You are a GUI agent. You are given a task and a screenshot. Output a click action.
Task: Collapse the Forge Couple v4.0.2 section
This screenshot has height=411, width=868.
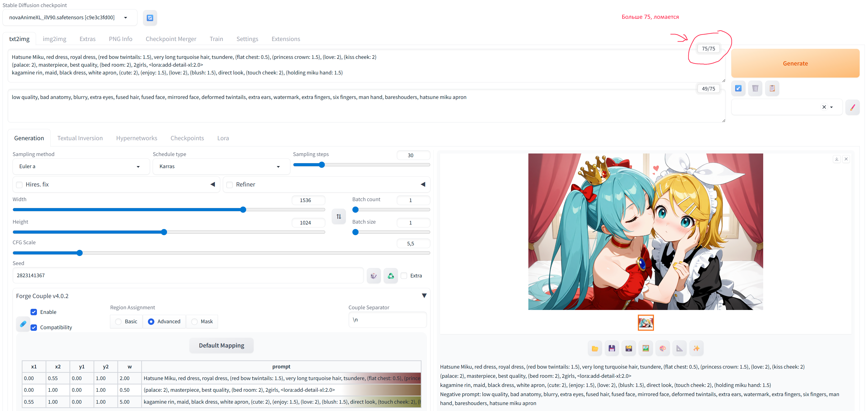pyautogui.click(x=424, y=296)
